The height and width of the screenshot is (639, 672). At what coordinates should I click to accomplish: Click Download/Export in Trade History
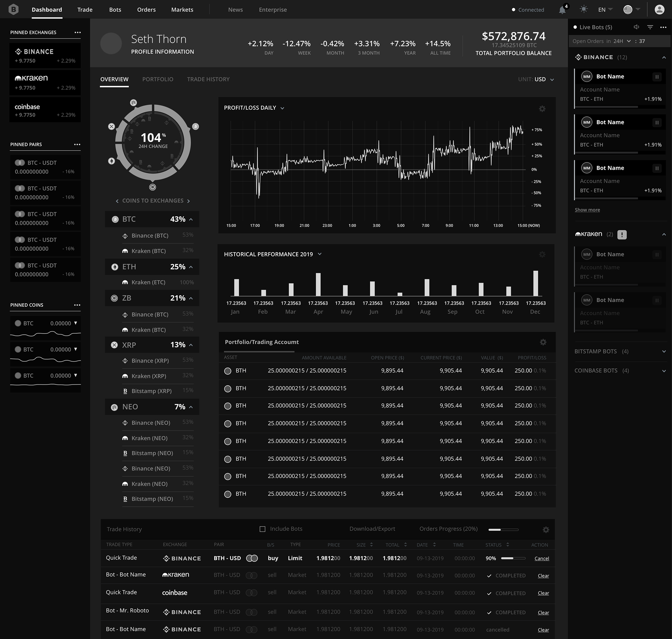pyautogui.click(x=372, y=529)
